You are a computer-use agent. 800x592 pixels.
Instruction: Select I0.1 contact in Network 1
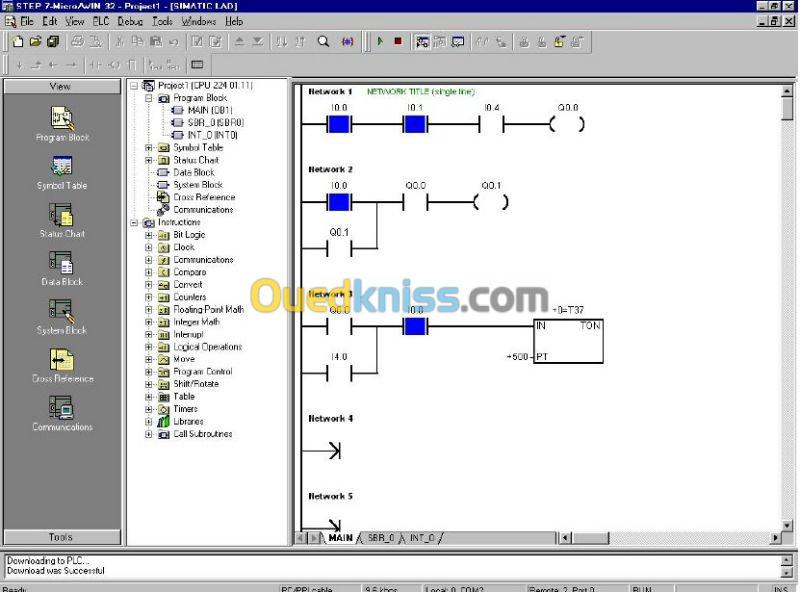(415, 124)
